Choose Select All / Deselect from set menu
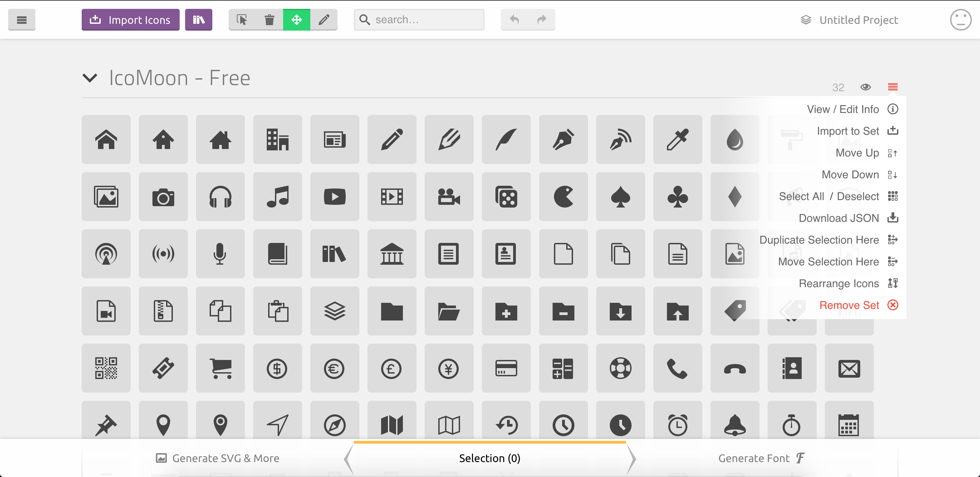 [x=829, y=196]
